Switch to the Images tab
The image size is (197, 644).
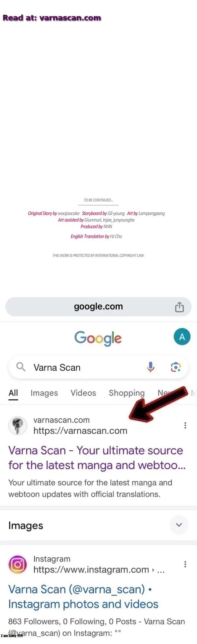pos(44,393)
